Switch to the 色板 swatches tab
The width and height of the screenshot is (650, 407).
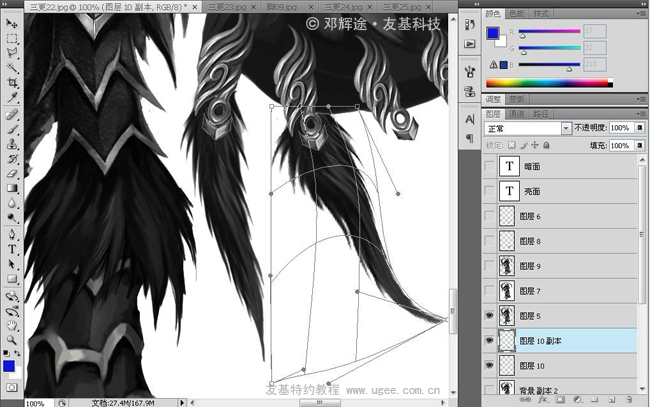click(517, 14)
